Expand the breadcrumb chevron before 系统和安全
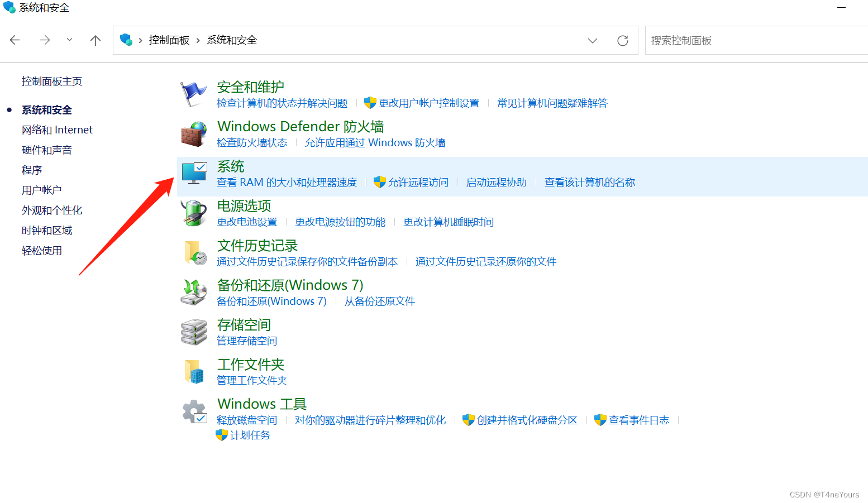The height and width of the screenshot is (503, 868). coord(198,40)
